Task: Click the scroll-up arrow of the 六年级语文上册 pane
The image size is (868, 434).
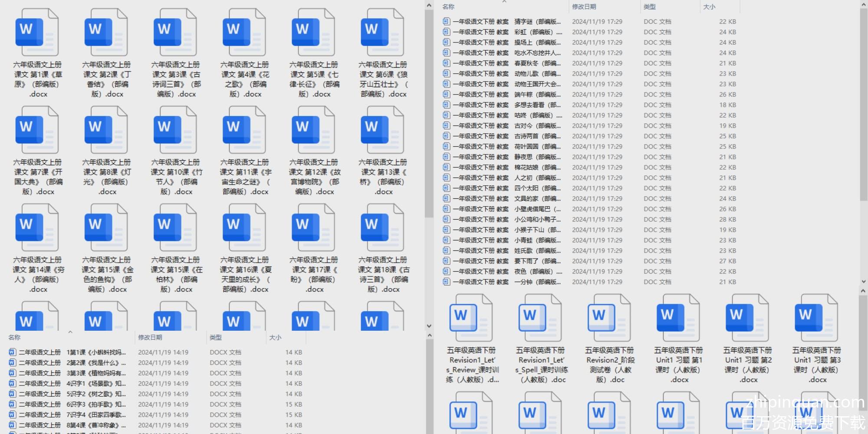Action: coord(429,6)
